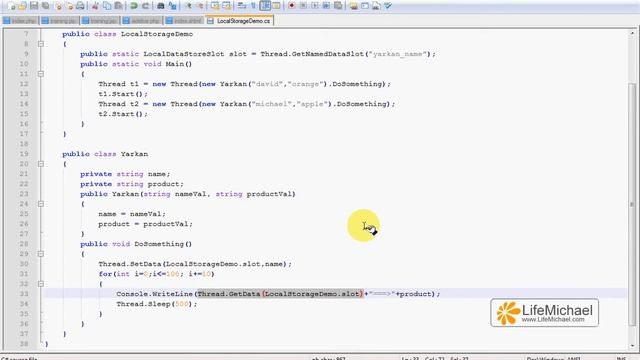Click 't1.Start();' on line 13

pos(123,94)
